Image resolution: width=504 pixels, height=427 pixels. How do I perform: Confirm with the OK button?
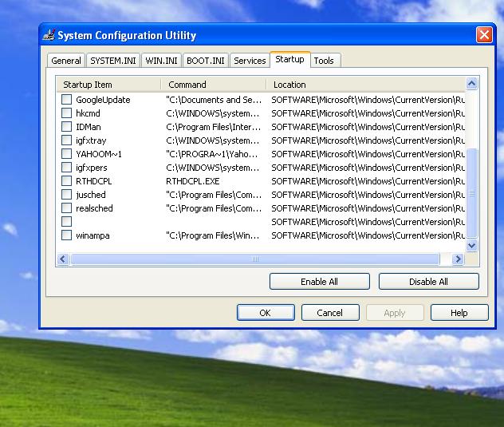266,312
